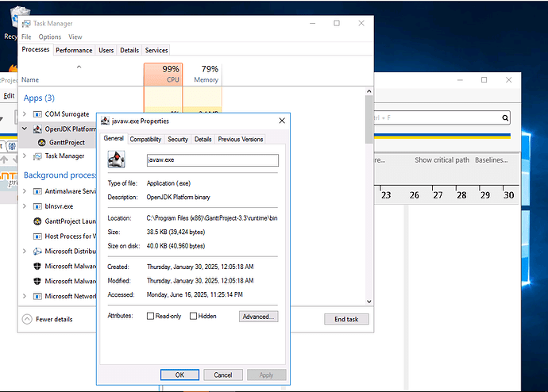Click the Advanced... attributes button
Screen dimensions: 548x392
[258, 316]
